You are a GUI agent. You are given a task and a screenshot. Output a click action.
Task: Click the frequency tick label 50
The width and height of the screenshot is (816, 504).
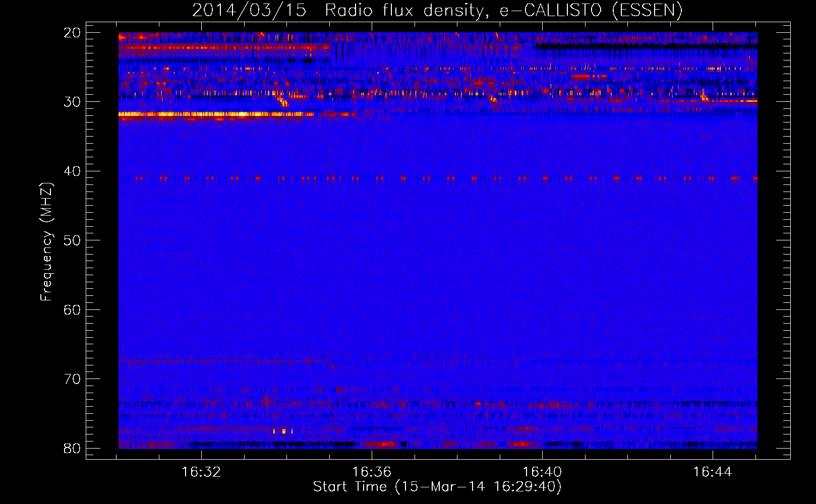73,240
